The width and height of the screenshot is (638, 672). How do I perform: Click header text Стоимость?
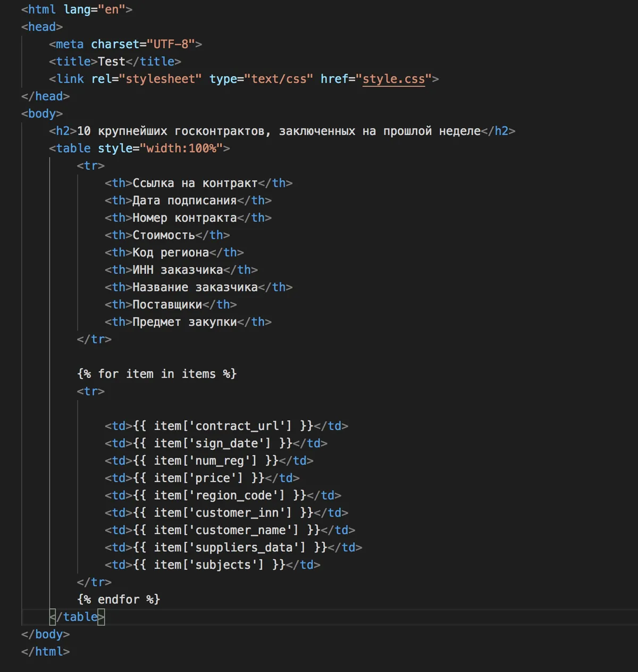tap(164, 235)
